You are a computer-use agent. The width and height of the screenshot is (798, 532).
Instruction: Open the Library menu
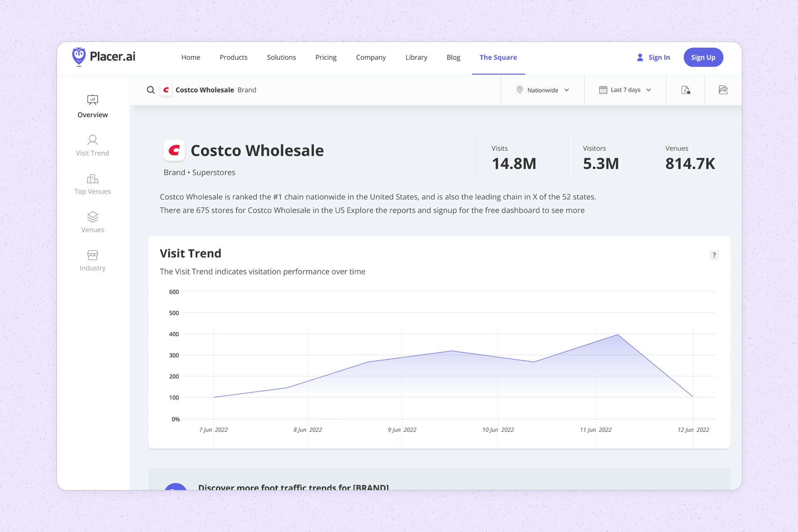(x=416, y=57)
